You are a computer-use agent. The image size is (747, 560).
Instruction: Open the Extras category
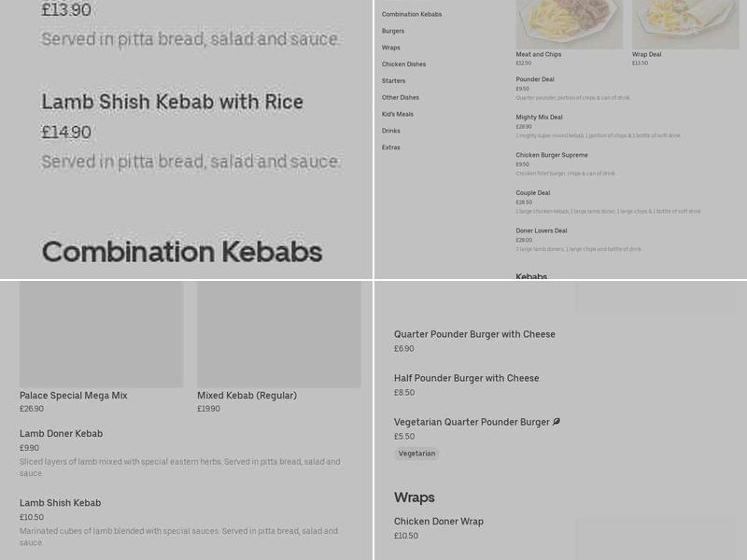pos(390,147)
